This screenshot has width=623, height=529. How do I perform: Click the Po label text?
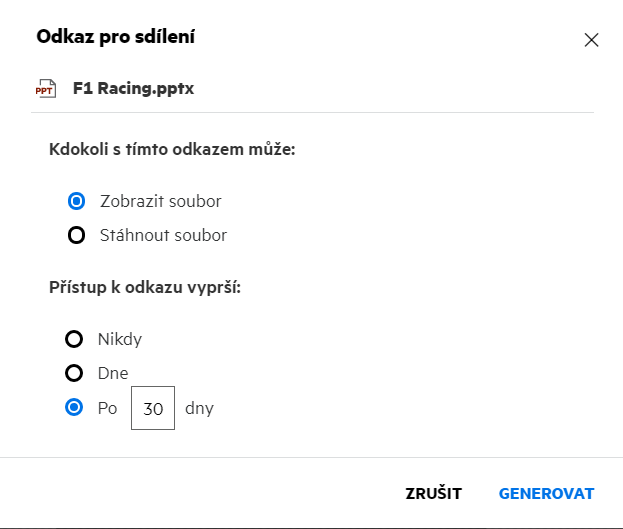[x=108, y=408]
